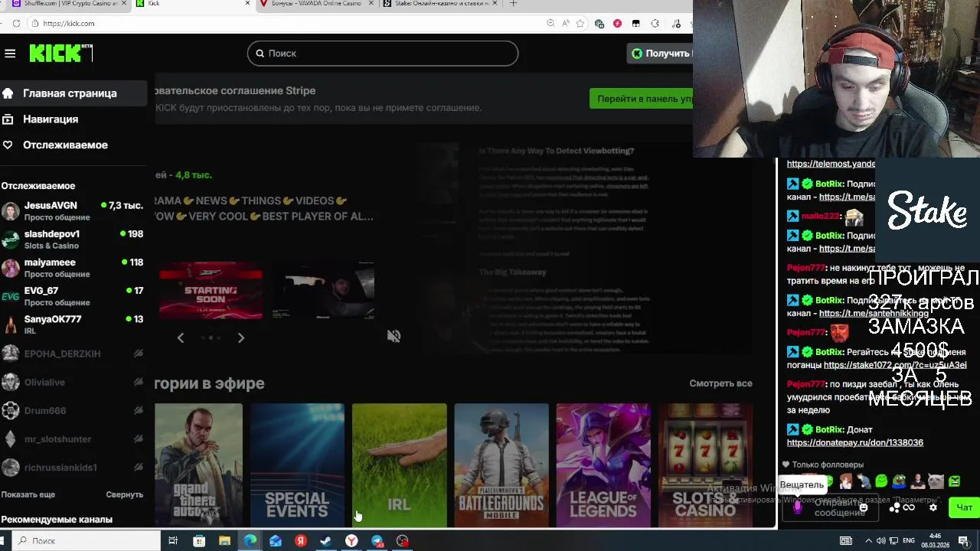Open a new browser tab
980x551 pixels.
click(513, 4)
